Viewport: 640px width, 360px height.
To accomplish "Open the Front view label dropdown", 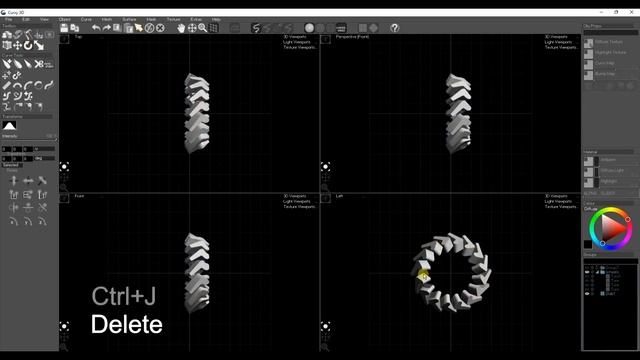I will (x=79, y=196).
